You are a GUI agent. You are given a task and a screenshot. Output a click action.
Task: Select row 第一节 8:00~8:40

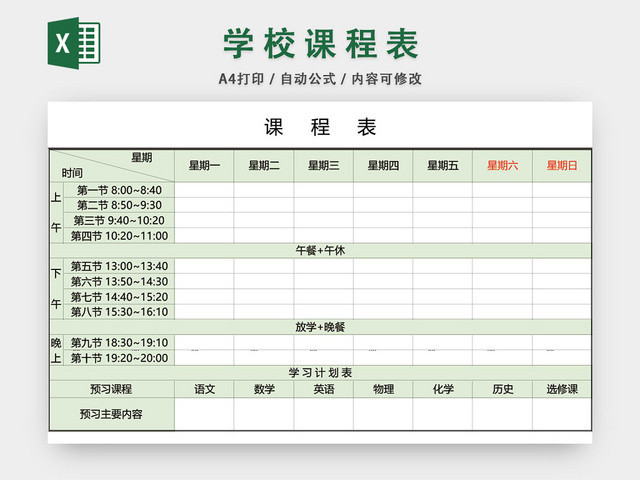[x=119, y=190]
